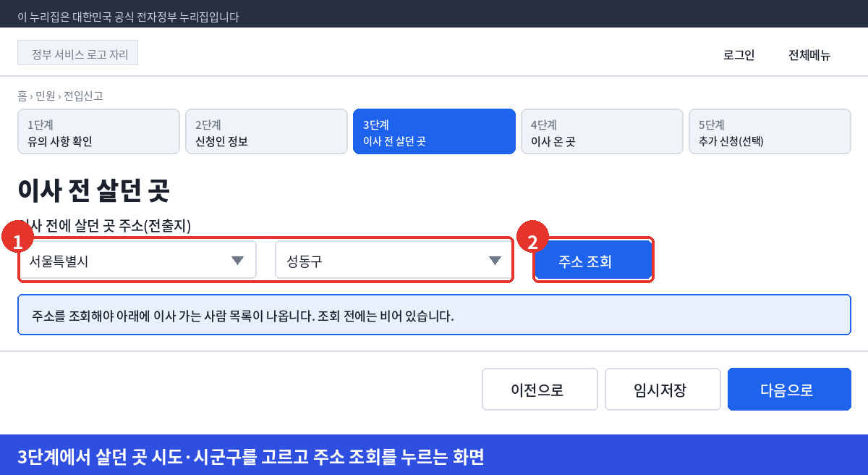Save progress with 임시저장 button
868x475 pixels.
(663, 390)
